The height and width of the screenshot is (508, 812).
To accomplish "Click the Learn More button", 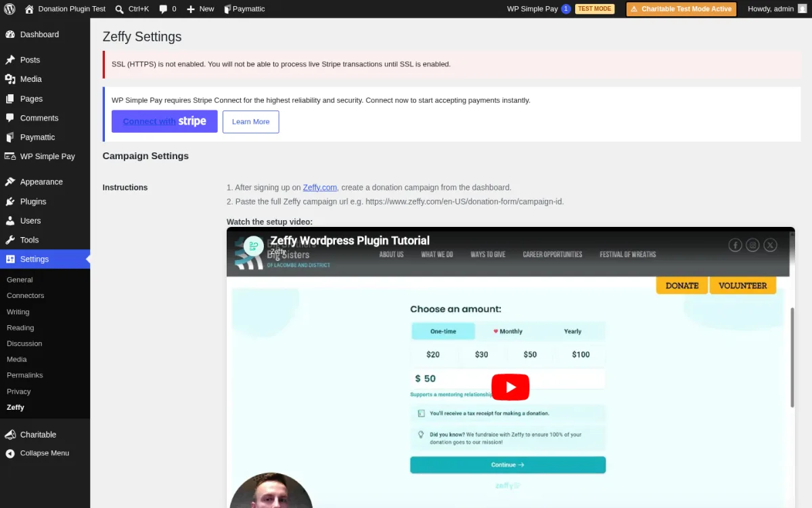I will coord(250,122).
